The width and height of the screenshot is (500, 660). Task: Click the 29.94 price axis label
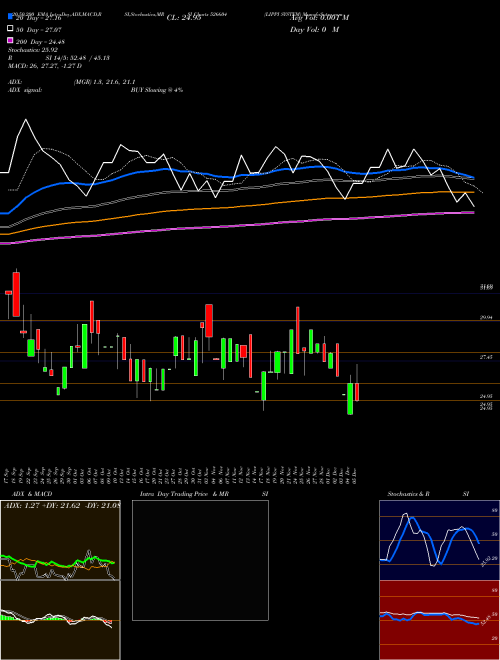[486, 318]
